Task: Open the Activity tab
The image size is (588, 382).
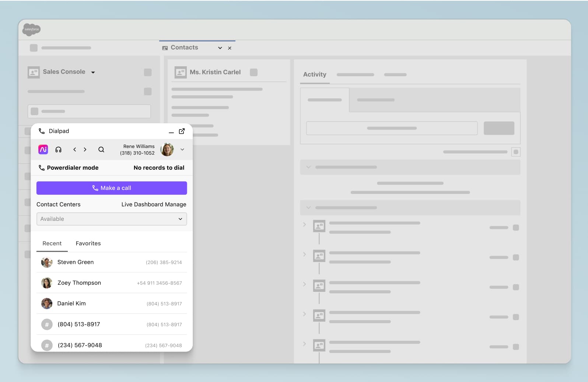Action: [x=315, y=74]
